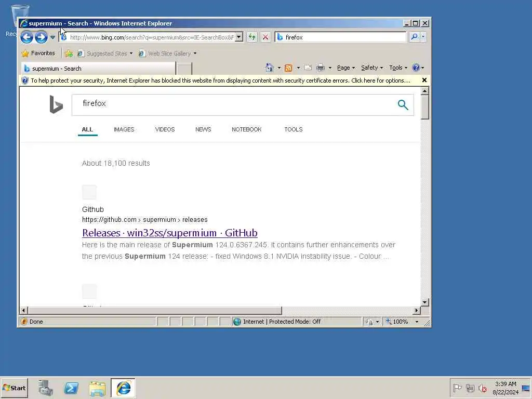
Task: Open recent pages dropdown next to Forward
Action: pyautogui.click(x=52, y=37)
